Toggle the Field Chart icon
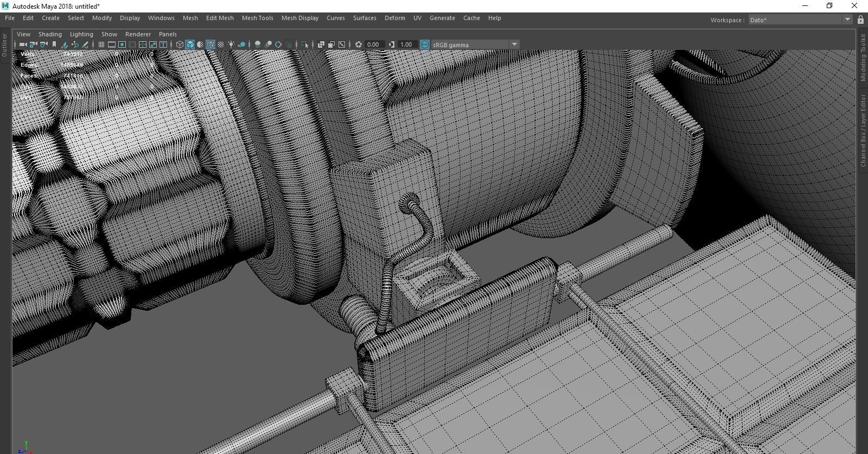The height and width of the screenshot is (454, 868). (143, 44)
